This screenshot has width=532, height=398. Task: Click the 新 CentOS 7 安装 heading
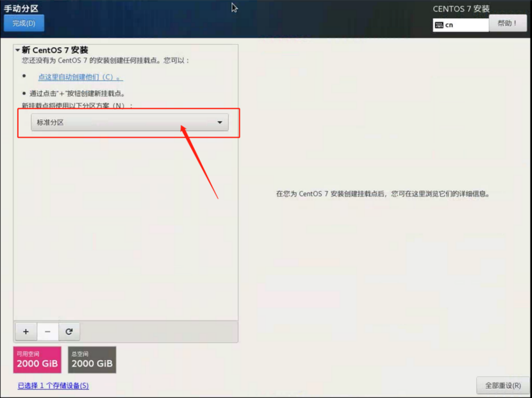click(55, 50)
